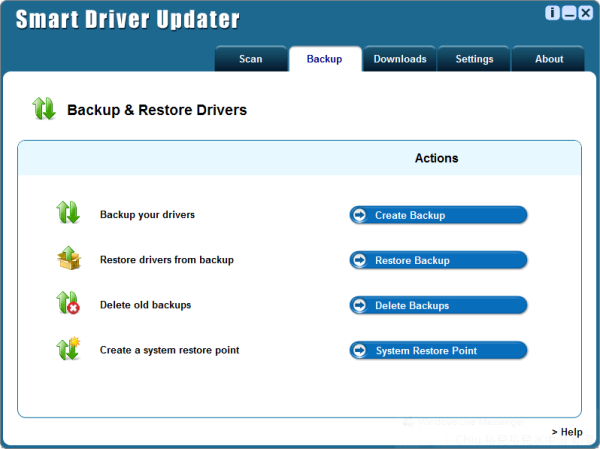Minimize the Smart Driver Updater window
The height and width of the screenshot is (449, 600).
click(569, 13)
